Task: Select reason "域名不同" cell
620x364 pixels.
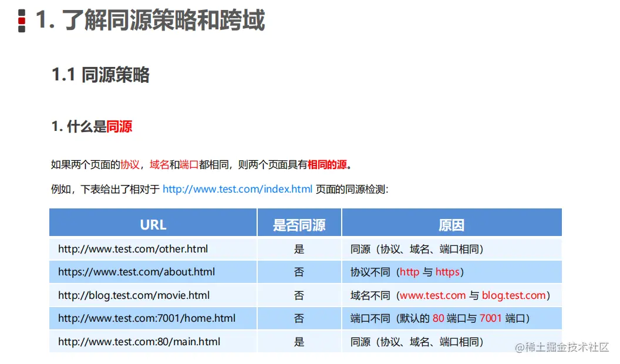Action: 451,295
